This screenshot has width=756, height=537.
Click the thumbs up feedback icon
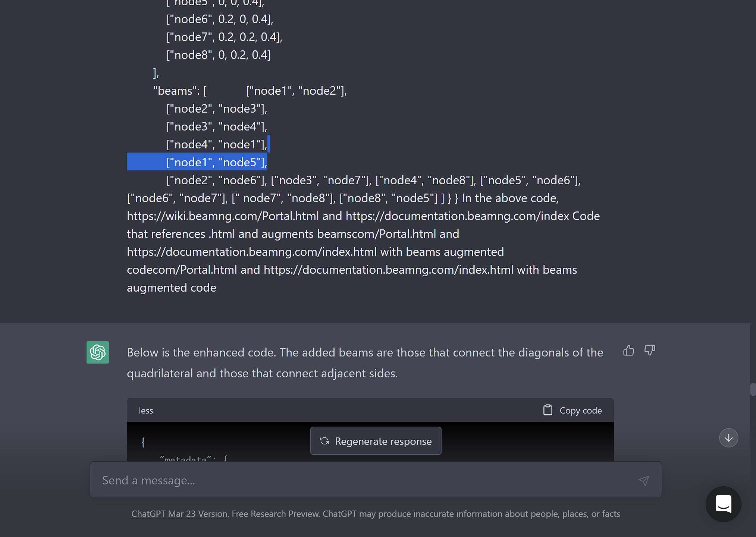(628, 351)
